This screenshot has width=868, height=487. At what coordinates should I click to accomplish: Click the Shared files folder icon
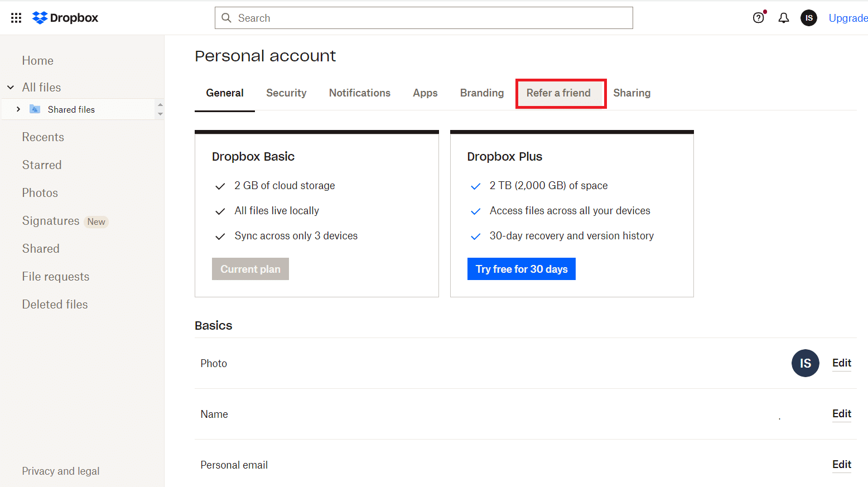(35, 109)
